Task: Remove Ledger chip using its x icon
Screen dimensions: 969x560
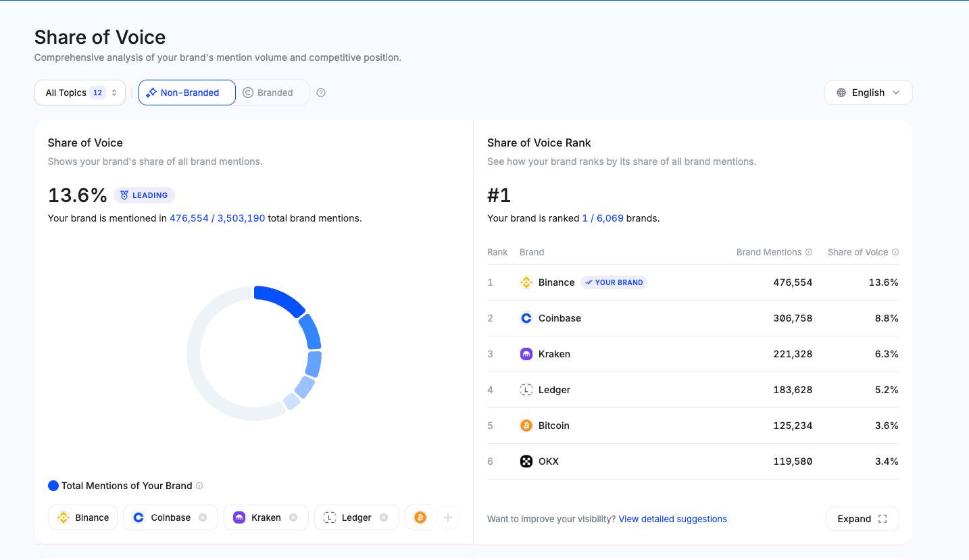Action: point(384,517)
